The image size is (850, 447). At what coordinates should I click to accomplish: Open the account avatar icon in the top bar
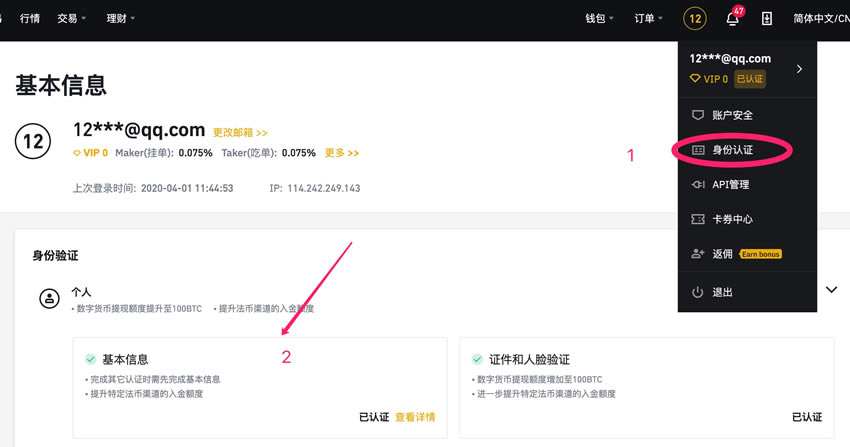tap(695, 18)
